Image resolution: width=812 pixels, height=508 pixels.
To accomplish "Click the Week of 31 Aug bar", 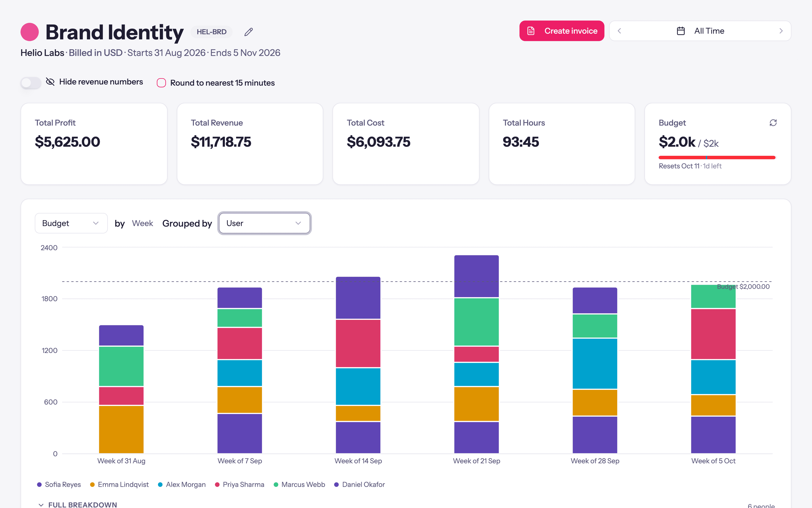I will [x=121, y=389].
